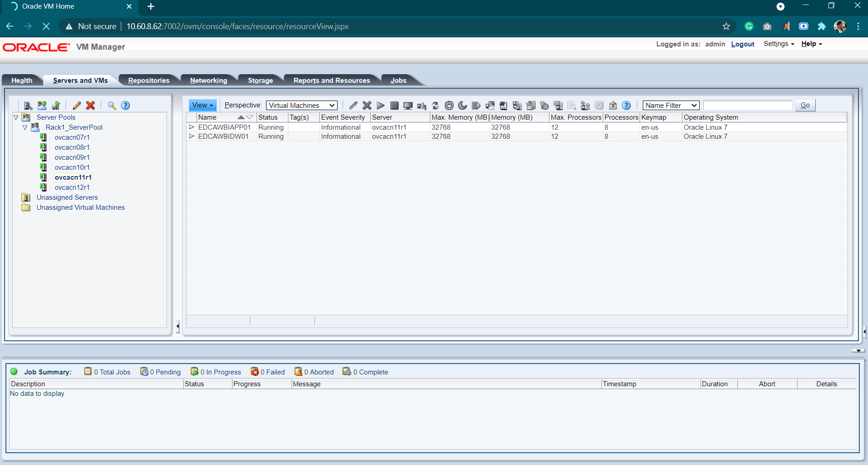Click the Kill VM power icon
This screenshot has height=465, width=868.
[449, 106]
